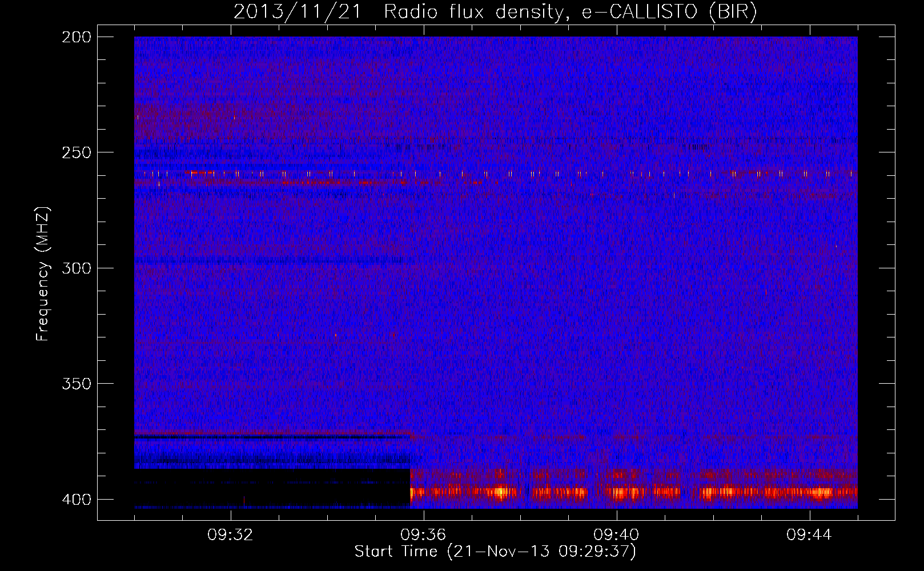Click the '09:40' time axis label
Viewport: 924px width, 571px height.
pos(617,535)
